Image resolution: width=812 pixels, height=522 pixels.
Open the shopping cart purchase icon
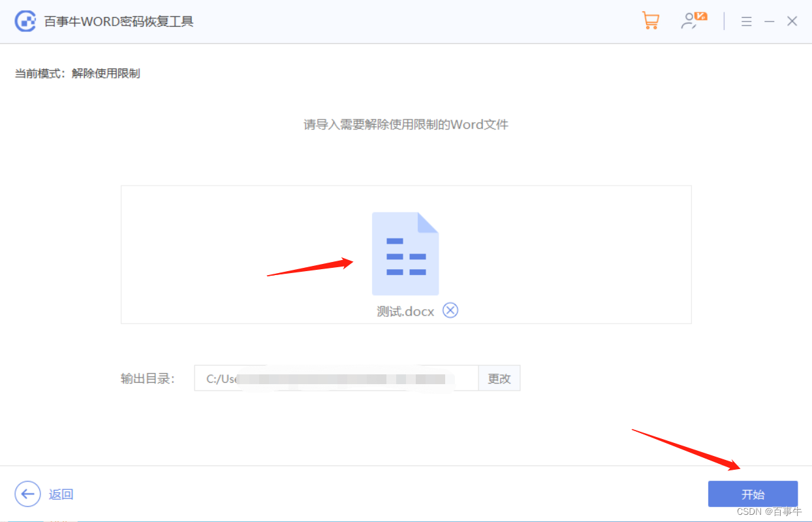point(651,21)
